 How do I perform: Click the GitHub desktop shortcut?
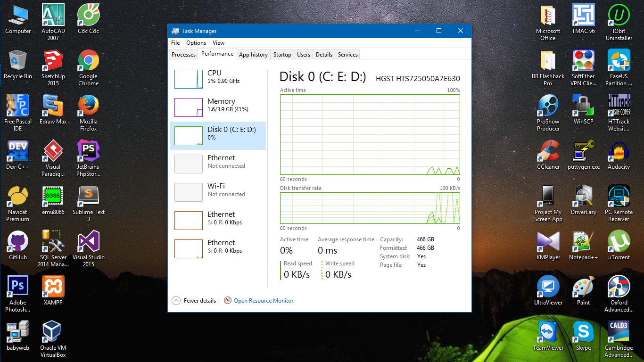(18, 245)
